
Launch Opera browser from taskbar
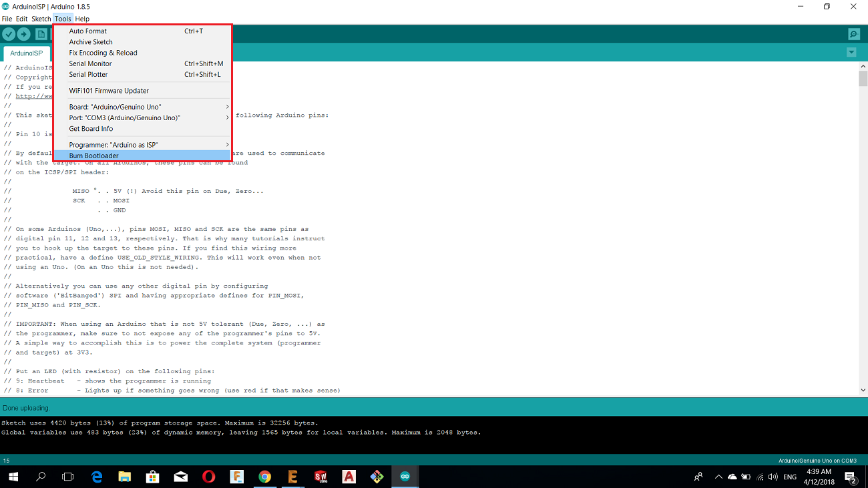coord(208,477)
